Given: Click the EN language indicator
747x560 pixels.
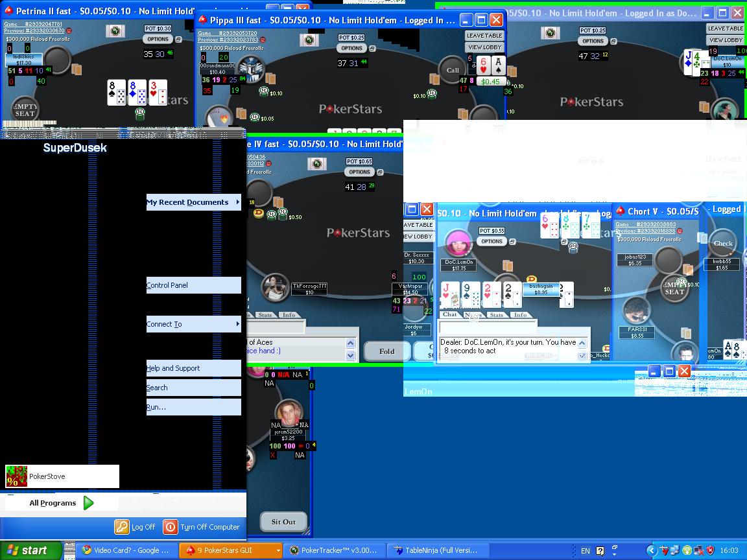Looking at the screenshot, I should click(x=585, y=551).
